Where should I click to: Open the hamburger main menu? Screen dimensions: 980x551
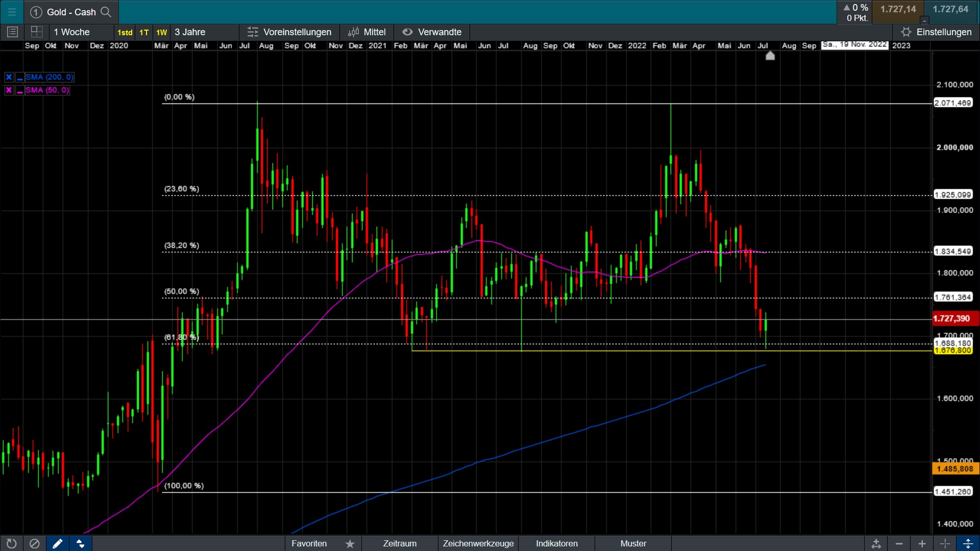pos(12,12)
